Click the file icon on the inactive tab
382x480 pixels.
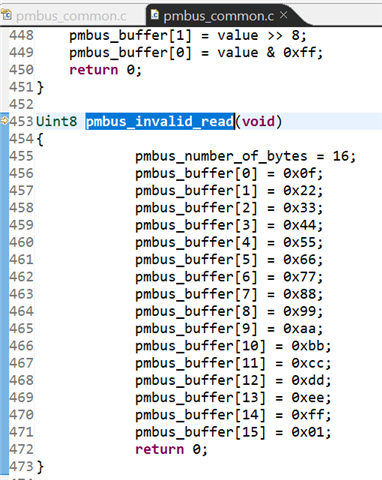click(x=7, y=15)
